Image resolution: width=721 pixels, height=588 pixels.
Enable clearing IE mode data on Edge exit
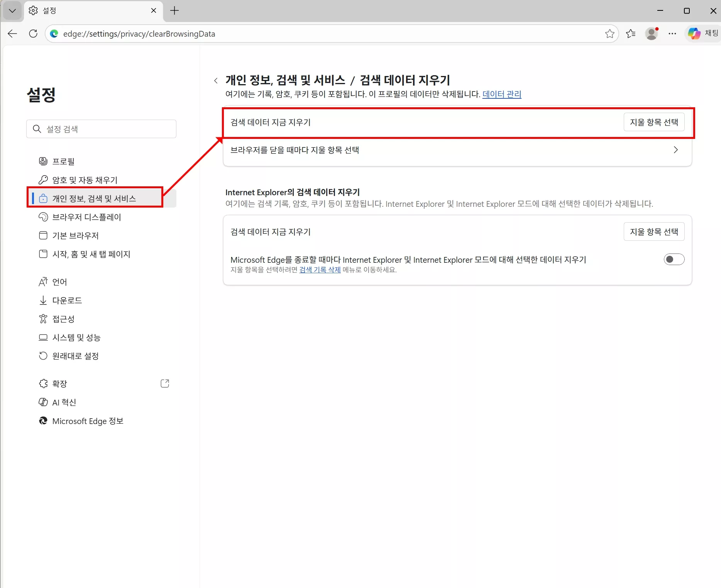(x=674, y=259)
